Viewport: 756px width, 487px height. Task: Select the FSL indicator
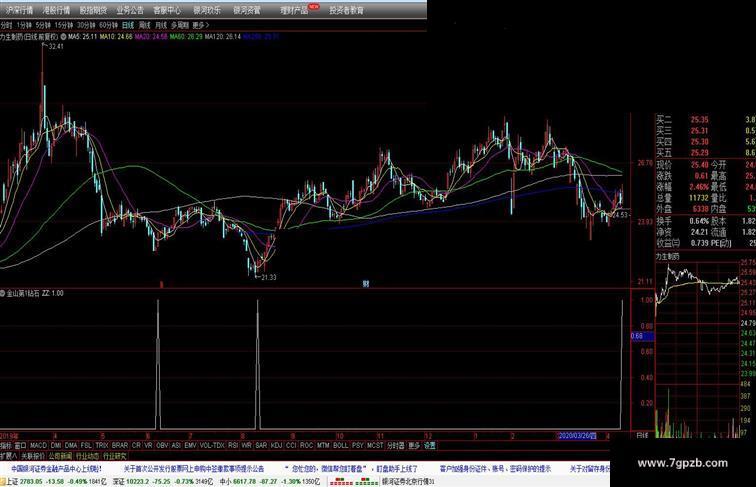86,446
